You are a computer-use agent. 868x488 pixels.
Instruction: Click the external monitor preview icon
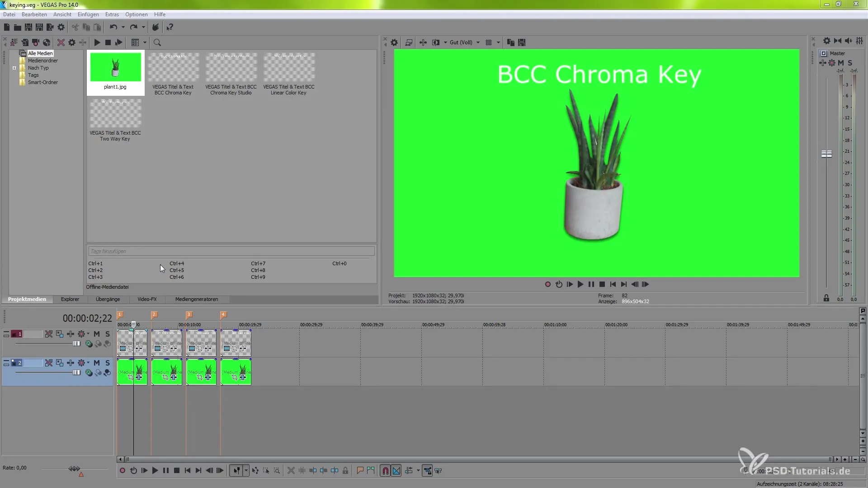[409, 42]
